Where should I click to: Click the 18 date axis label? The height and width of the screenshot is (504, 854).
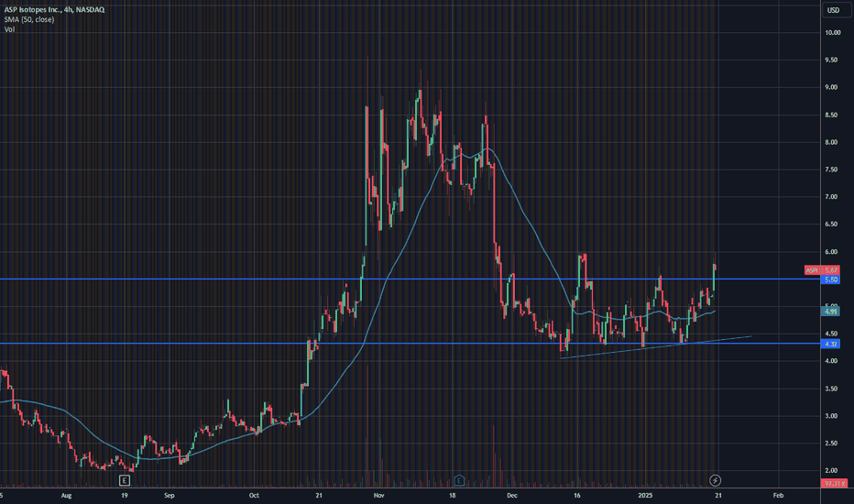click(452, 495)
